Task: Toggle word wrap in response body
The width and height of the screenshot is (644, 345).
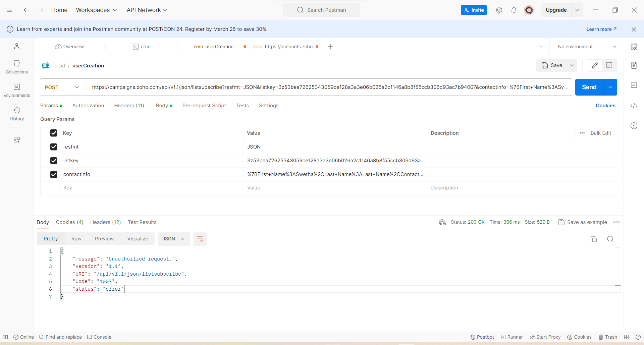Action: pyautogui.click(x=200, y=239)
